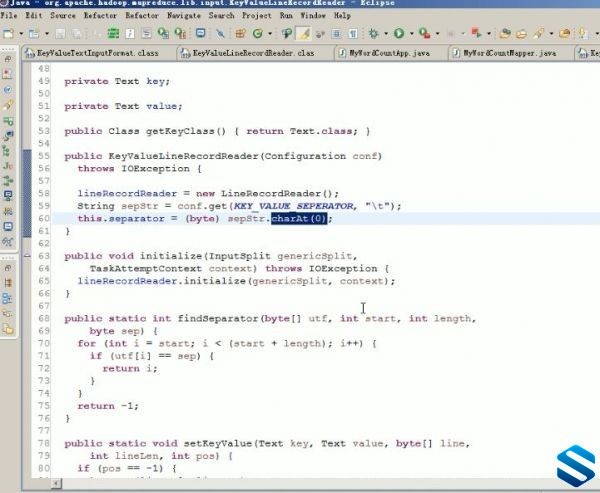Open the dropdown arrow beside Run button
The width and height of the screenshot is (600, 493).
tap(412, 34)
